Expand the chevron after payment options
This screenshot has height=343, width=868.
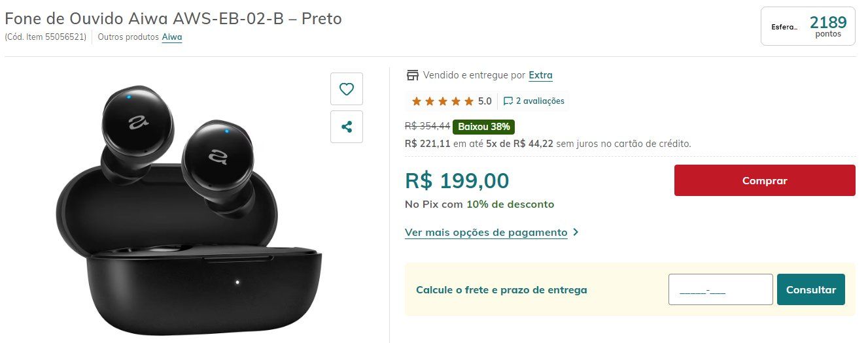tap(576, 232)
